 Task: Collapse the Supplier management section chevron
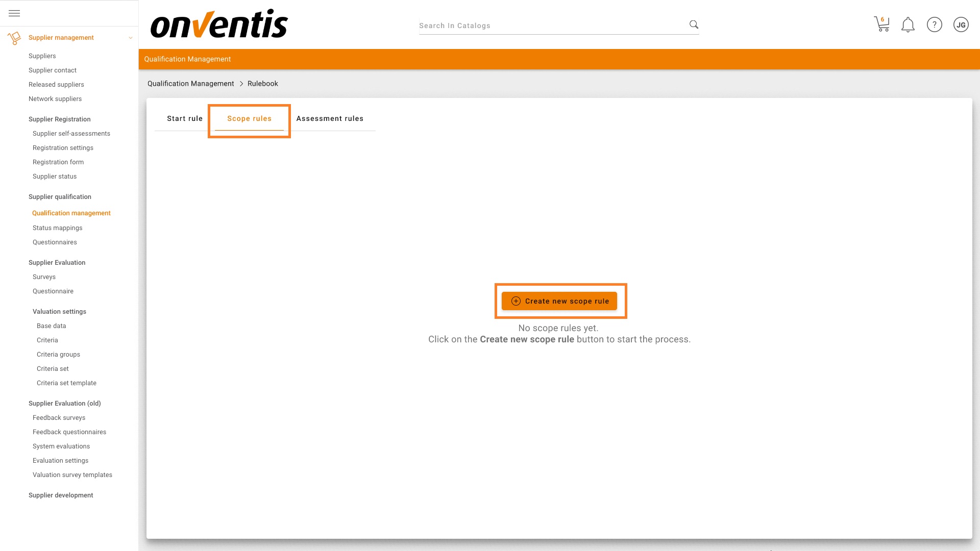(131, 38)
